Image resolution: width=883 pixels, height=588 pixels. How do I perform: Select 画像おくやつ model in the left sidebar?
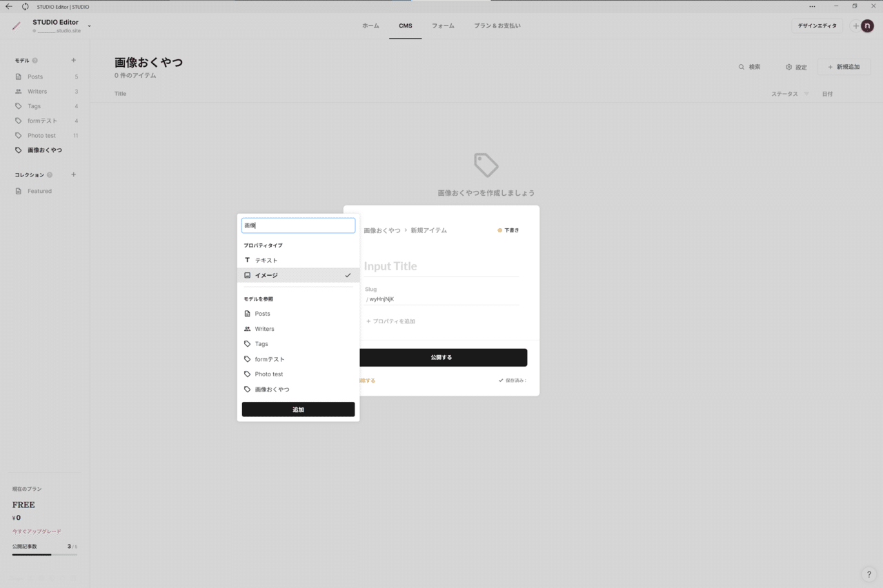[x=46, y=150]
